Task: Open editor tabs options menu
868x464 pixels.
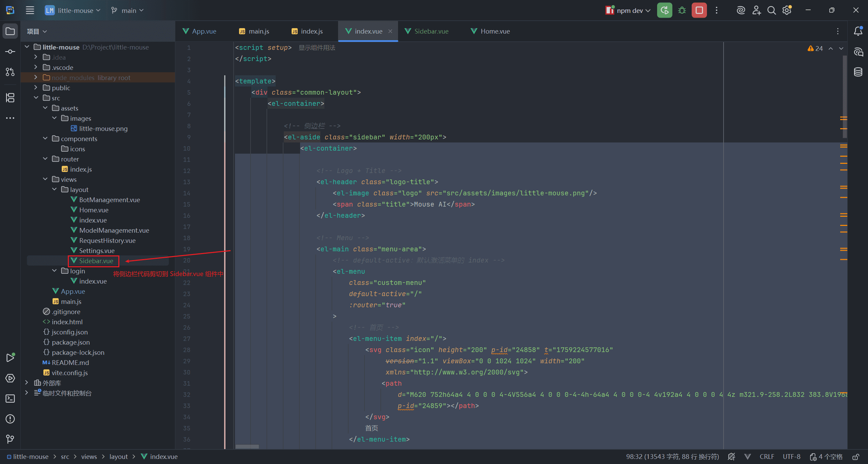Action: tap(838, 31)
